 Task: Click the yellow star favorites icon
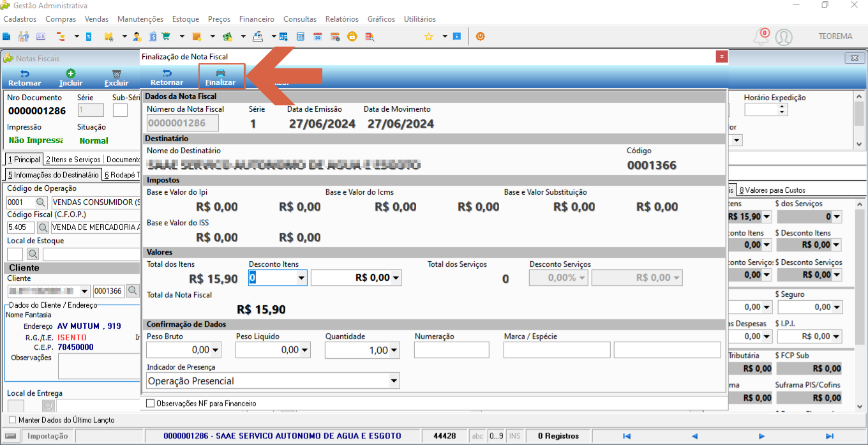tap(429, 36)
